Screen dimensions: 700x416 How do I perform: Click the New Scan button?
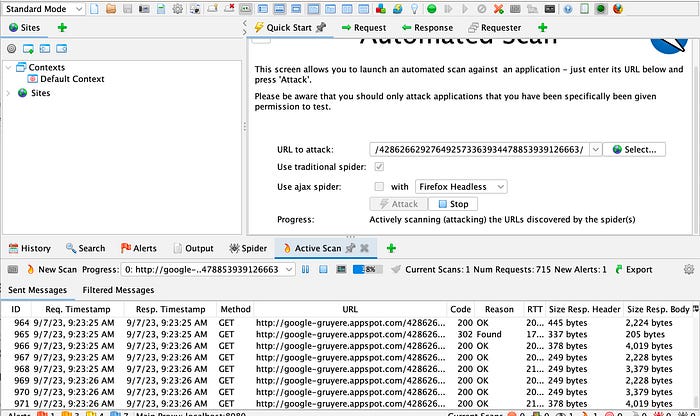tap(52, 270)
